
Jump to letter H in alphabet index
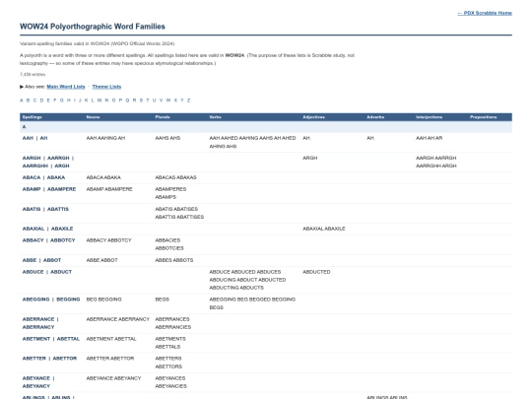click(69, 100)
